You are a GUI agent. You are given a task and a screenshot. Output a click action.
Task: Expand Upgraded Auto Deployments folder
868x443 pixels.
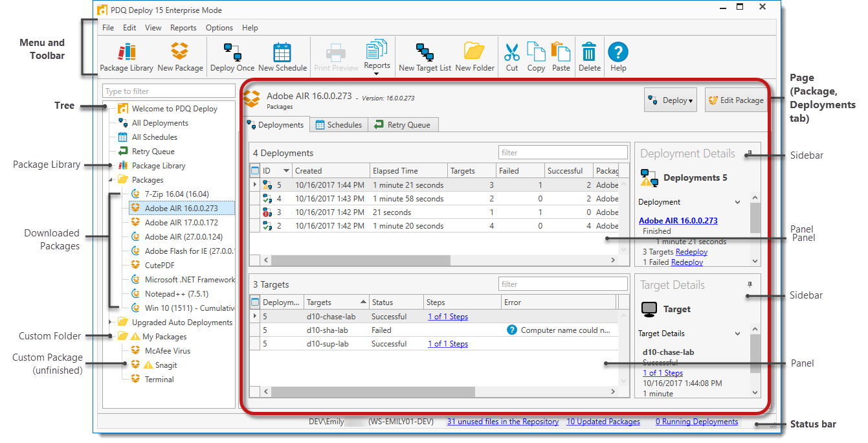coord(110,323)
